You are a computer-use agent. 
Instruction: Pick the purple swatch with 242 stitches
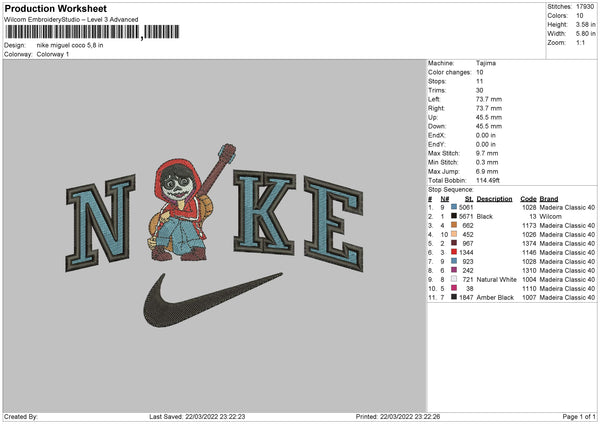[454, 270]
